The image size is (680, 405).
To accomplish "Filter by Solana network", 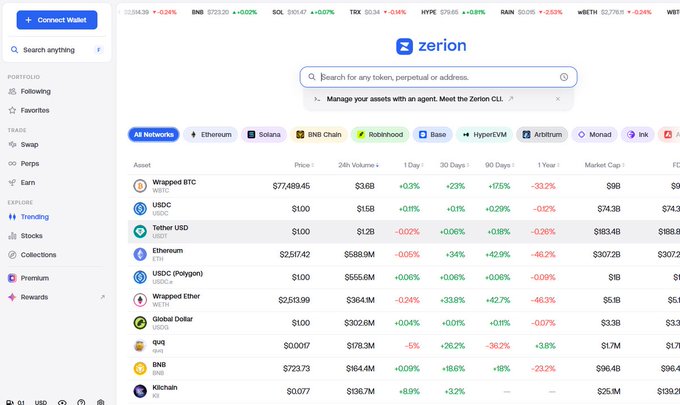I will coord(264,135).
